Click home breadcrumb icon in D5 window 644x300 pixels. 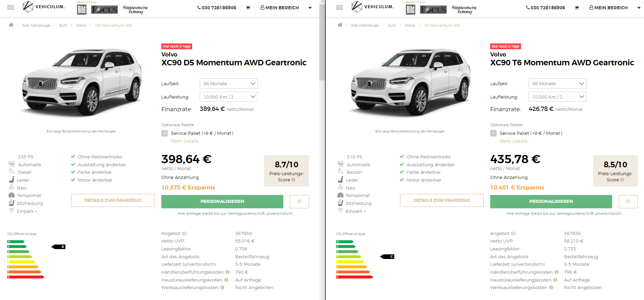(11, 25)
